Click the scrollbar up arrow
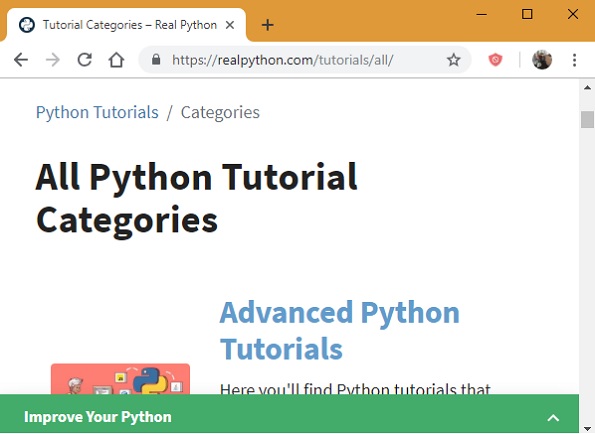 (587, 88)
